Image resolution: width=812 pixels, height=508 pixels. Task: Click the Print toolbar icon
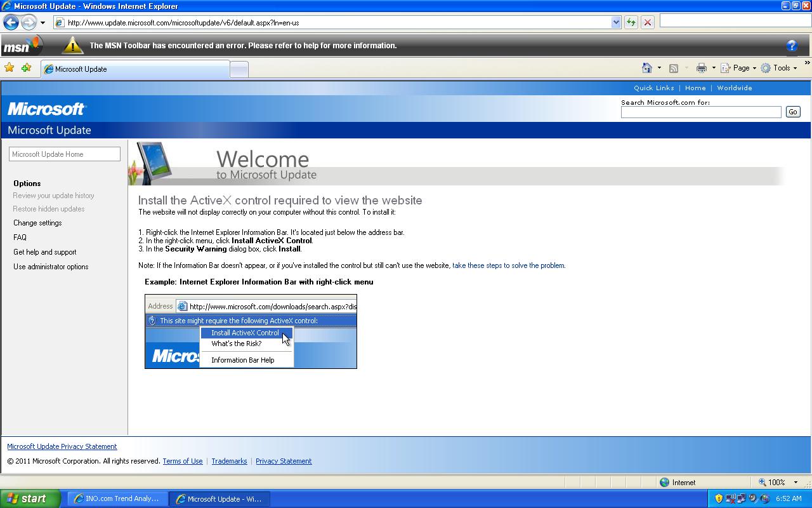pyautogui.click(x=701, y=68)
